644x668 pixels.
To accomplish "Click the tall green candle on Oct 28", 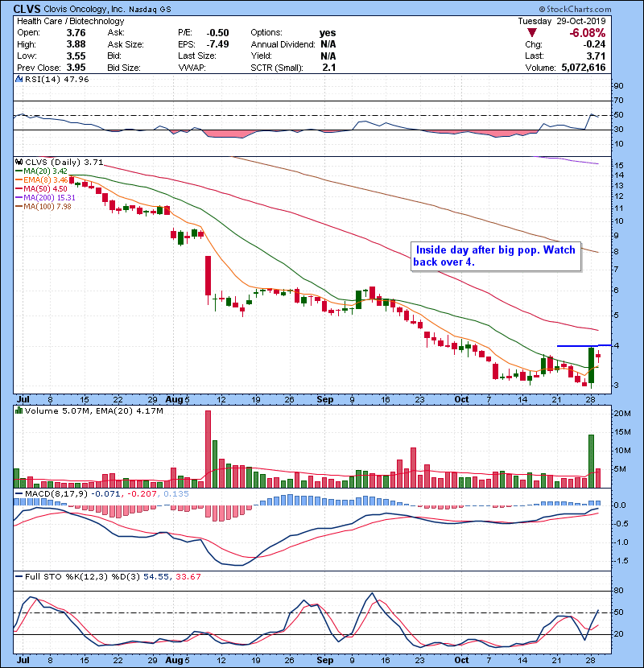I will tap(591, 365).
